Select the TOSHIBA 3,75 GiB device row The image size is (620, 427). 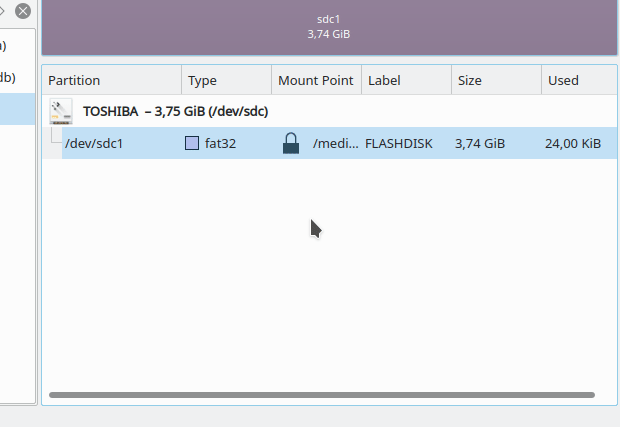[175, 111]
